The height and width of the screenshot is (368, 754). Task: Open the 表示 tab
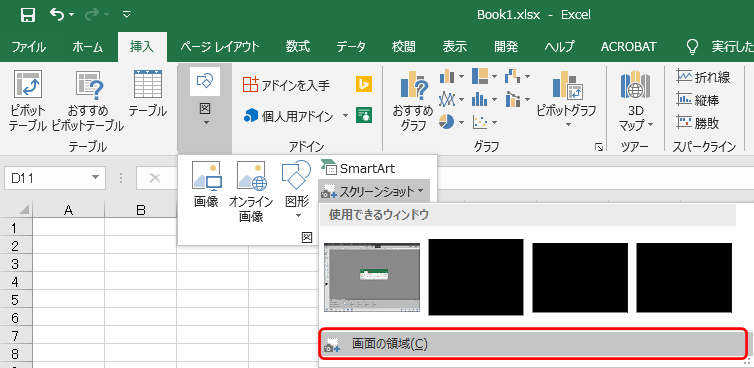pos(454,47)
